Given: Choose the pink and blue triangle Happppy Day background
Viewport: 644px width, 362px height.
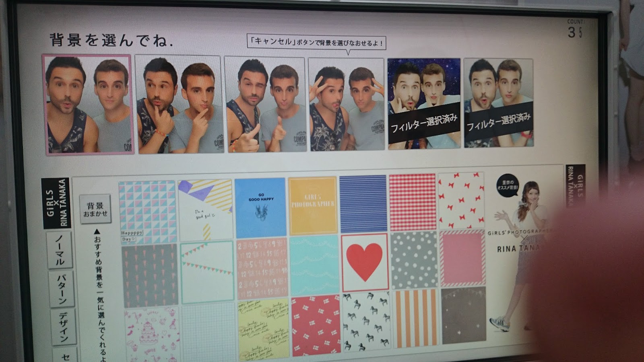Looking at the screenshot, I should pyautogui.click(x=148, y=212).
